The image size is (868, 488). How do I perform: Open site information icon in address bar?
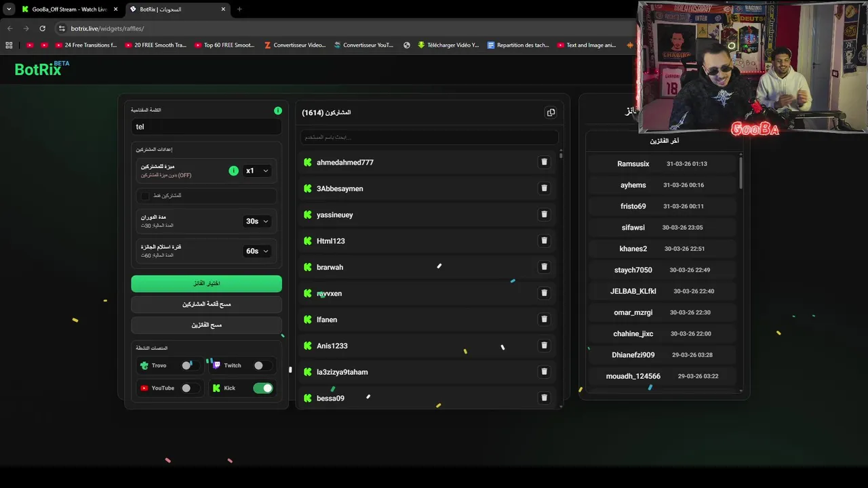62,28
